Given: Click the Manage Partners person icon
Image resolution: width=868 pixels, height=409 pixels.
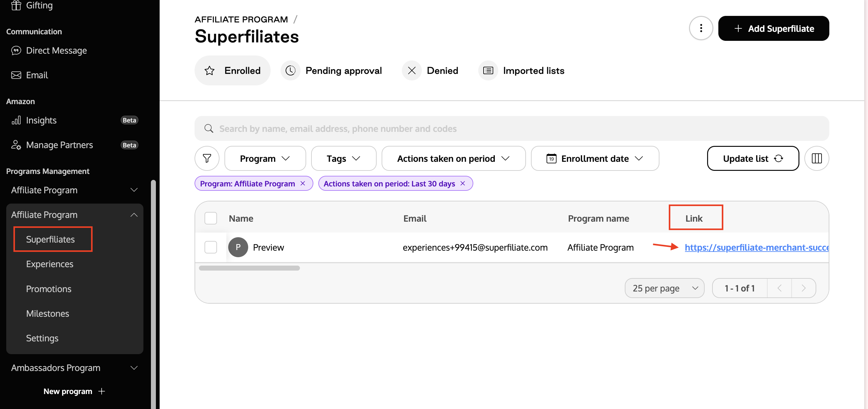Looking at the screenshot, I should [16, 145].
